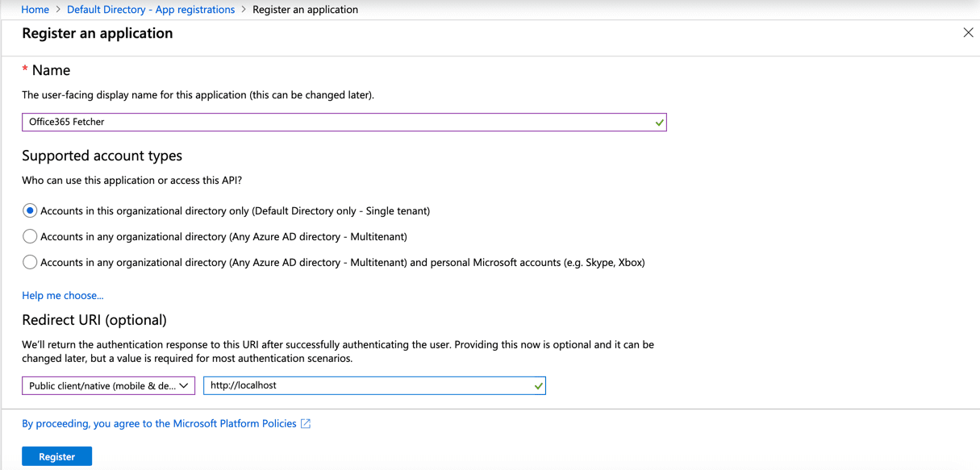Select "Accounts in this organizational directory only"
Image resolution: width=980 pixels, height=470 pixels.
(29, 210)
